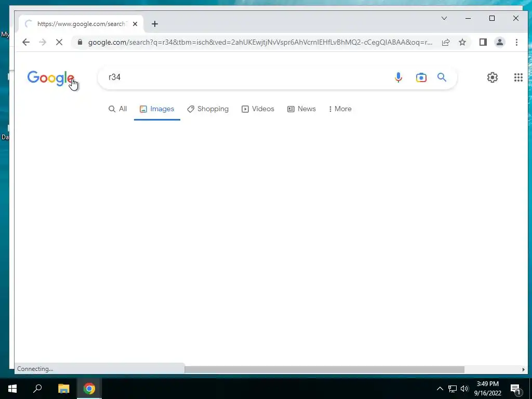Viewport: 532px width, 399px height.
Task: Open the tab search dropdown chevron
Action: (x=444, y=18)
